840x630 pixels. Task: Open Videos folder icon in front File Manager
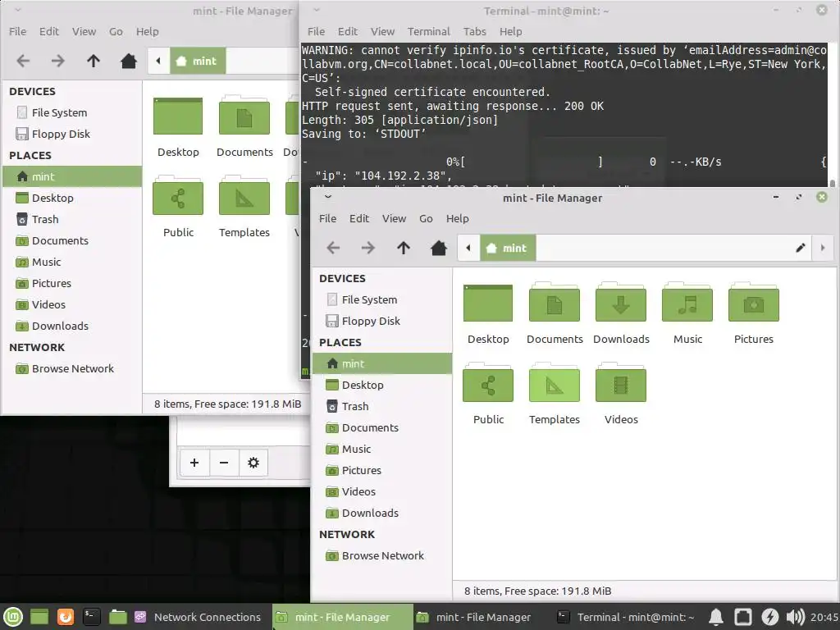pos(621,384)
